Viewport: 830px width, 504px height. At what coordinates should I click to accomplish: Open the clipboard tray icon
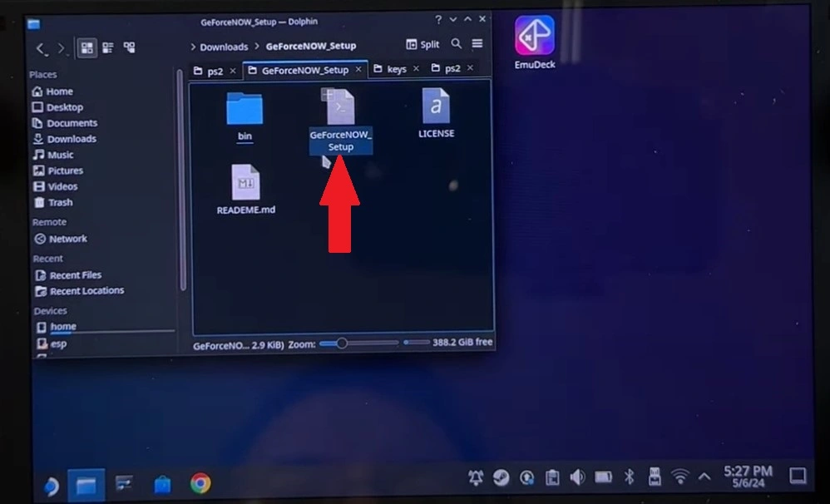click(552, 477)
